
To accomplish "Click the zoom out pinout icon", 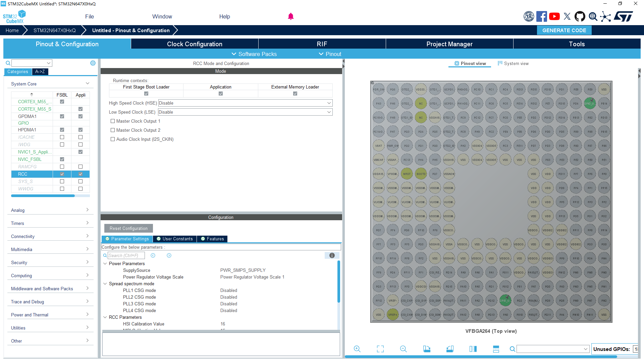I will pyautogui.click(x=404, y=349).
